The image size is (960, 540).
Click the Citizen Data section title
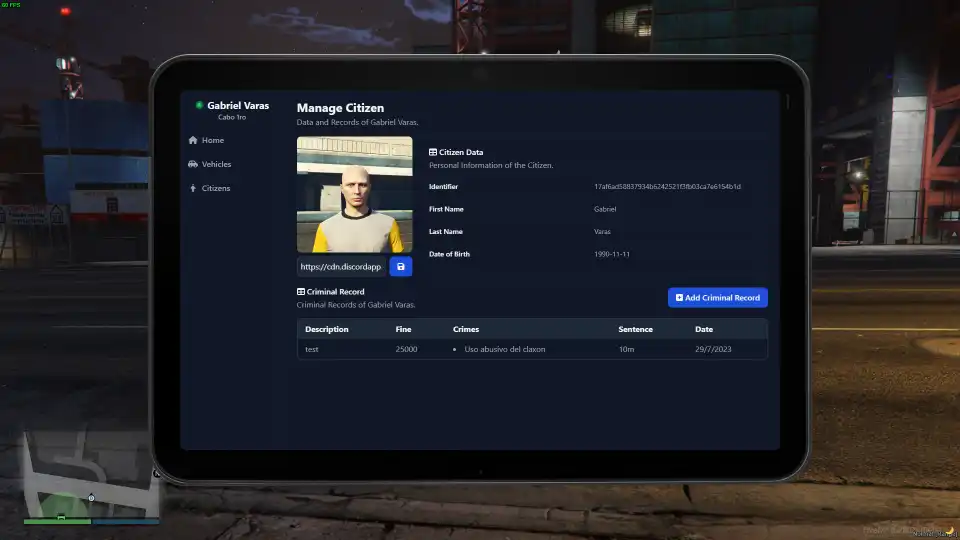point(460,152)
